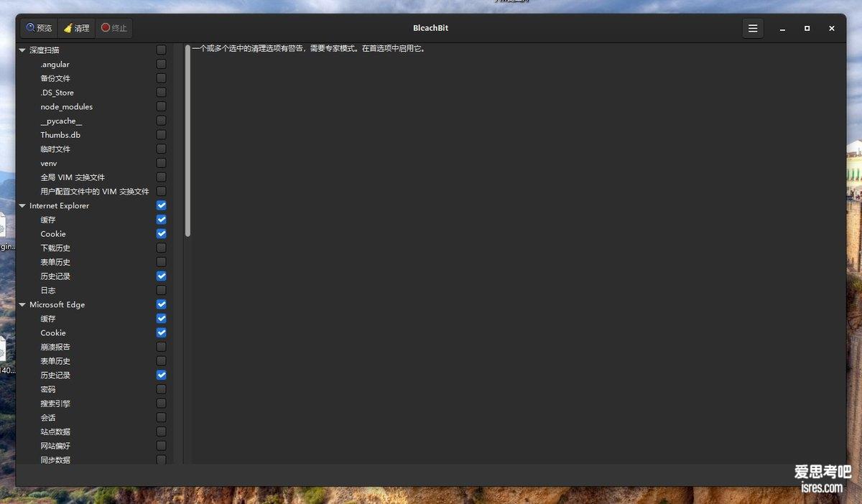Image resolution: width=862 pixels, height=504 pixels.
Task: Select 密码 under Microsoft Edge
Action: coord(48,390)
